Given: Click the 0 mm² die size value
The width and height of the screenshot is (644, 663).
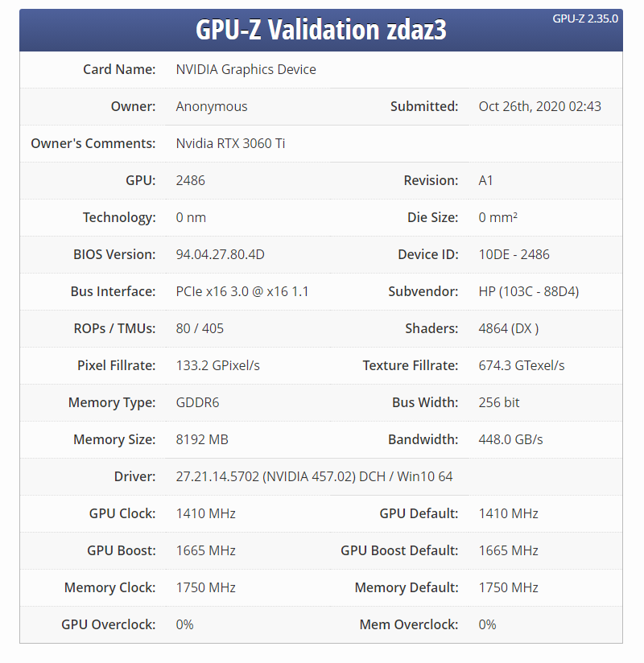Looking at the screenshot, I should [497, 217].
